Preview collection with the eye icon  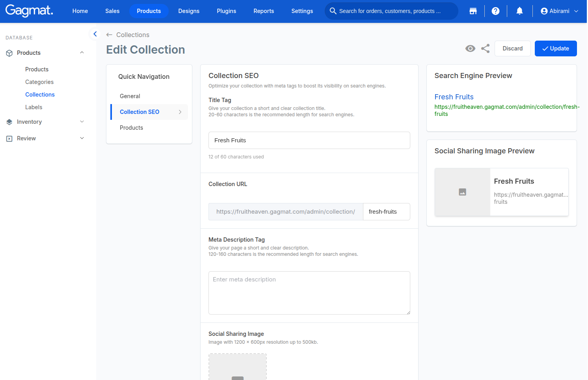pos(470,48)
